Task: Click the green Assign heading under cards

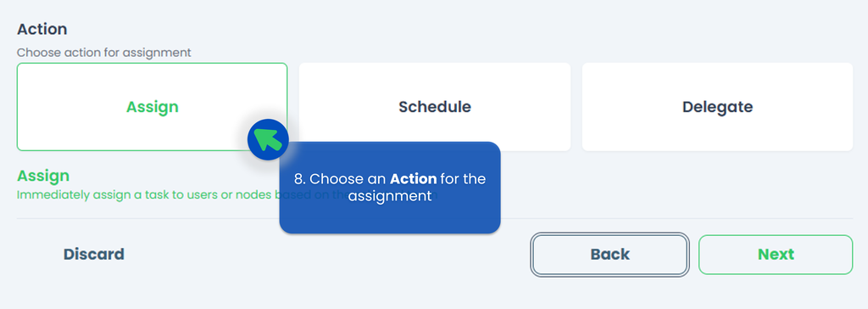Action: (43, 176)
